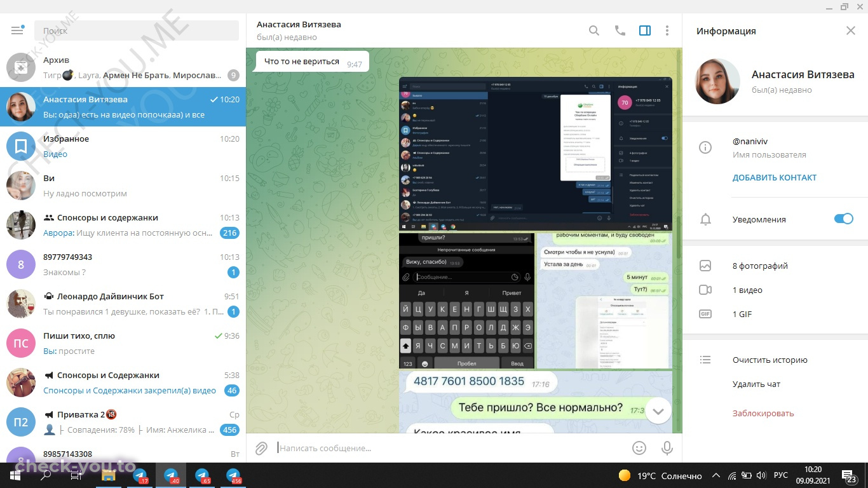This screenshot has width=868, height=488.
Task: Click ДОБАВИТЬ КОНТАКТ link
Action: (775, 178)
